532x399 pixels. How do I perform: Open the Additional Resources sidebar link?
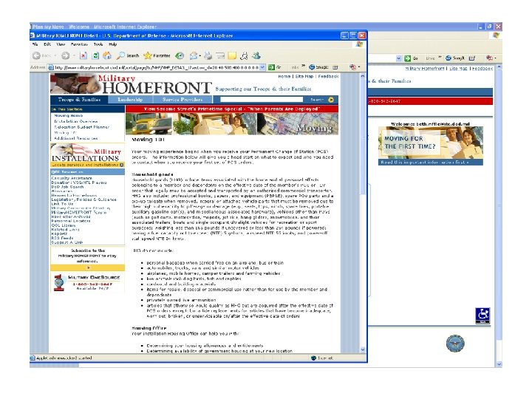[76, 138]
